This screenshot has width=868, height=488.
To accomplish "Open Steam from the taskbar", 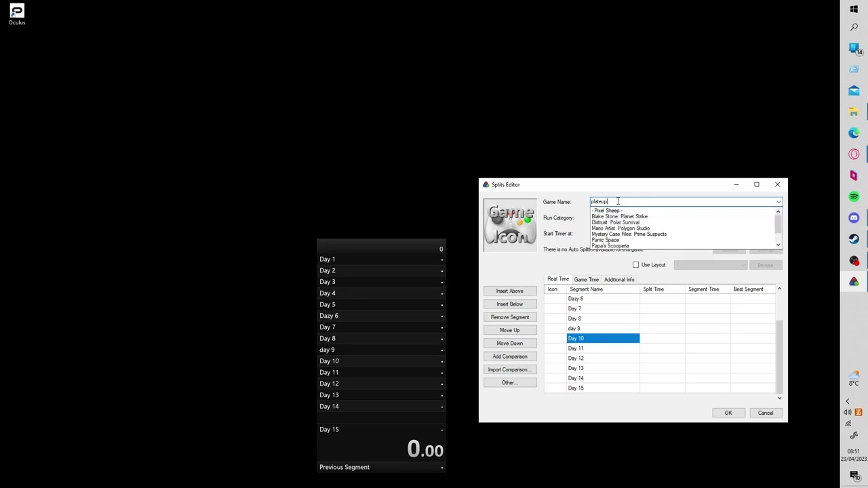I will tap(854, 239).
